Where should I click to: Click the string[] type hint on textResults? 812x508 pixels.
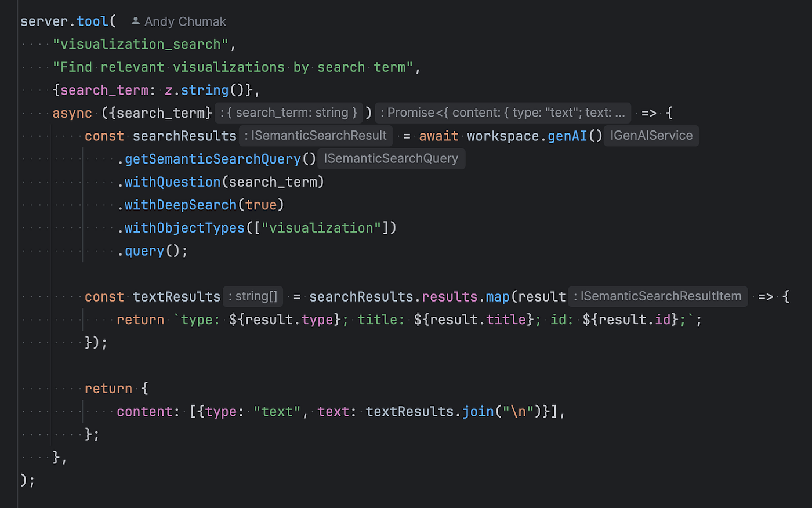[x=252, y=296]
